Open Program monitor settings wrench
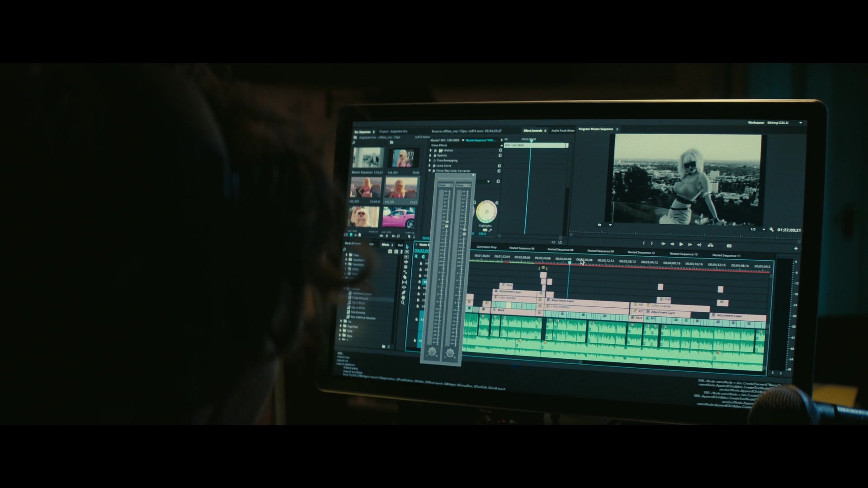868x488 pixels. [x=771, y=230]
